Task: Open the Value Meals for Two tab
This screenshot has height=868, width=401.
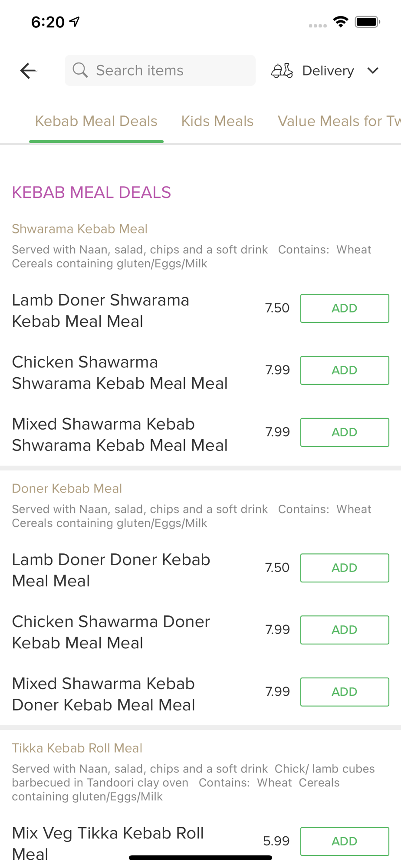Action: [339, 121]
